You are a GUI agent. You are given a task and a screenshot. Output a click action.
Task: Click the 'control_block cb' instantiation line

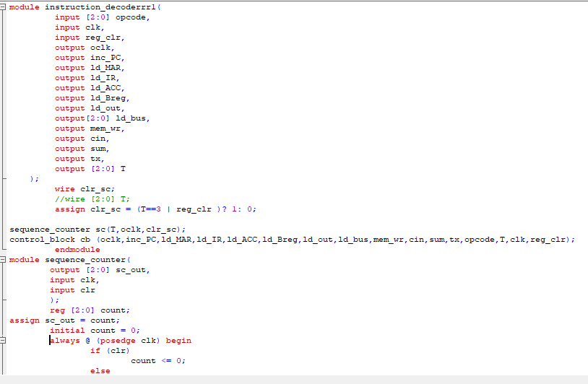pyautogui.click(x=292, y=240)
